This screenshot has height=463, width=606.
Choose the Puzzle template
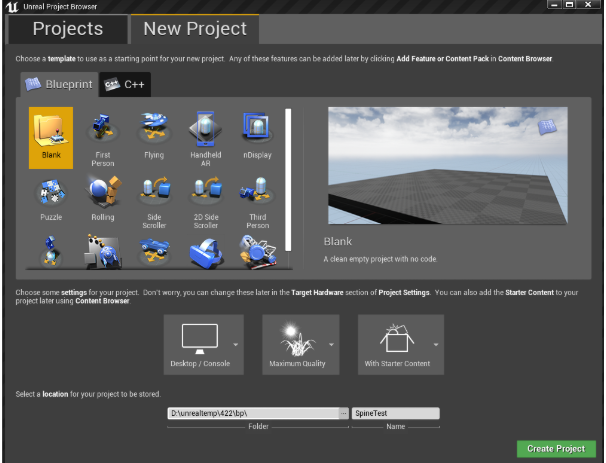pos(51,200)
